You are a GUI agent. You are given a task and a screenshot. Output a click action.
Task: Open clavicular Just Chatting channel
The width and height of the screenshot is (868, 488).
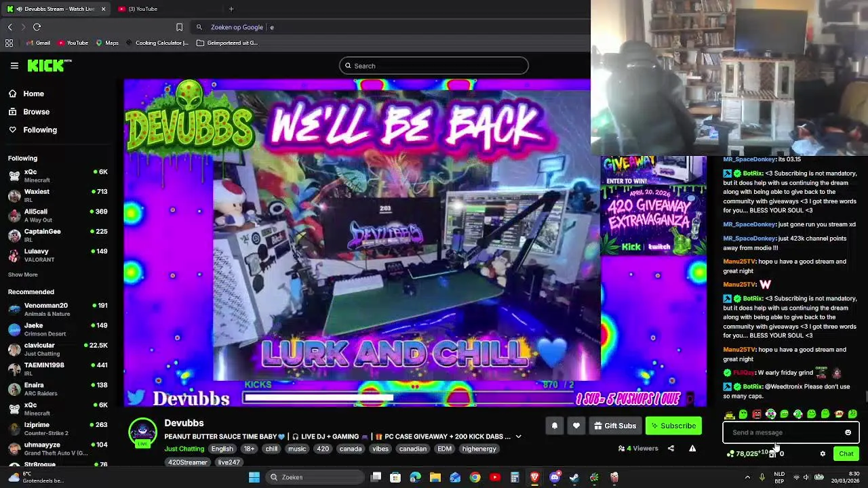click(x=58, y=349)
